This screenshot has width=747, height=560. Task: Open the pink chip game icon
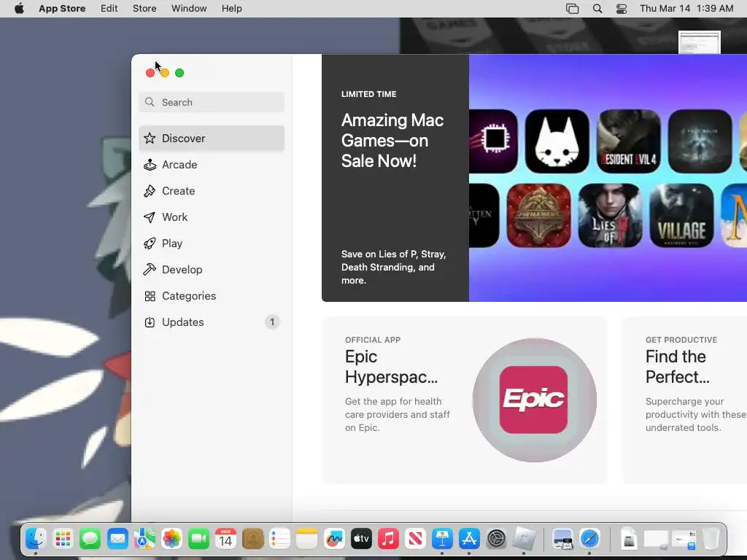[494, 141]
